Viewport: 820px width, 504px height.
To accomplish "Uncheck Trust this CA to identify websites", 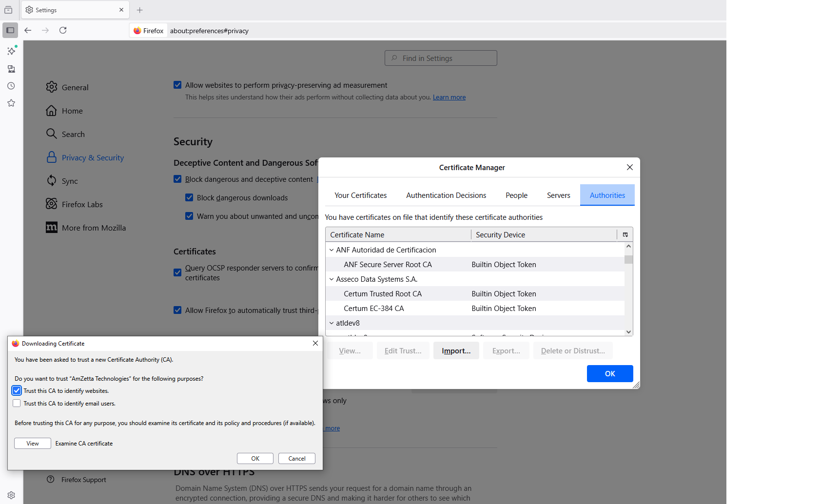I will click(17, 391).
